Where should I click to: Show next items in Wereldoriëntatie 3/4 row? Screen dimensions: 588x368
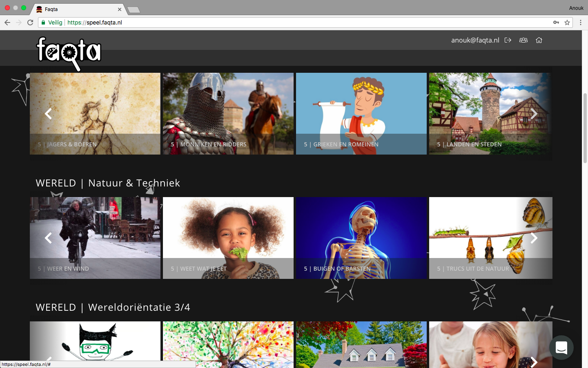(534, 362)
